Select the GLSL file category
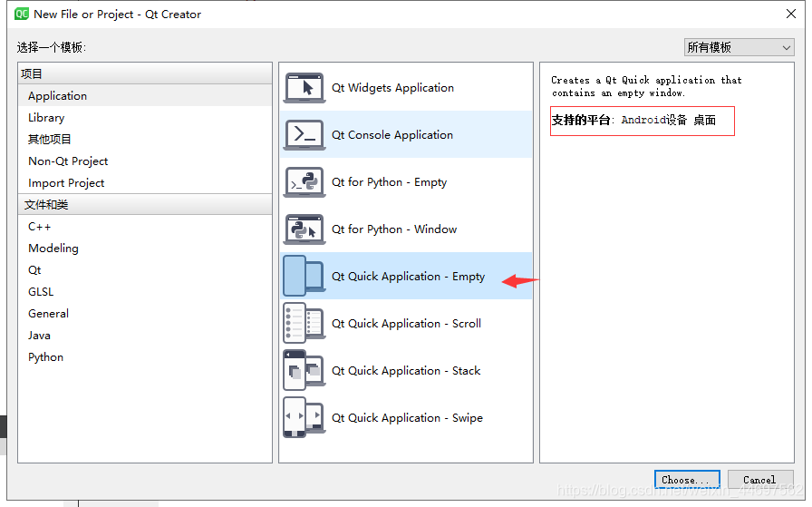This screenshot has height=507, width=812. click(x=145, y=292)
